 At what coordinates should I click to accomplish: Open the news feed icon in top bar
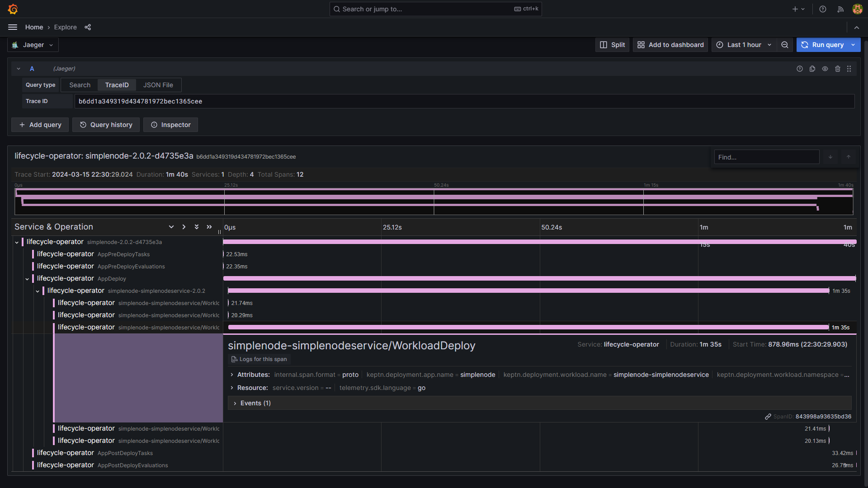(x=840, y=9)
